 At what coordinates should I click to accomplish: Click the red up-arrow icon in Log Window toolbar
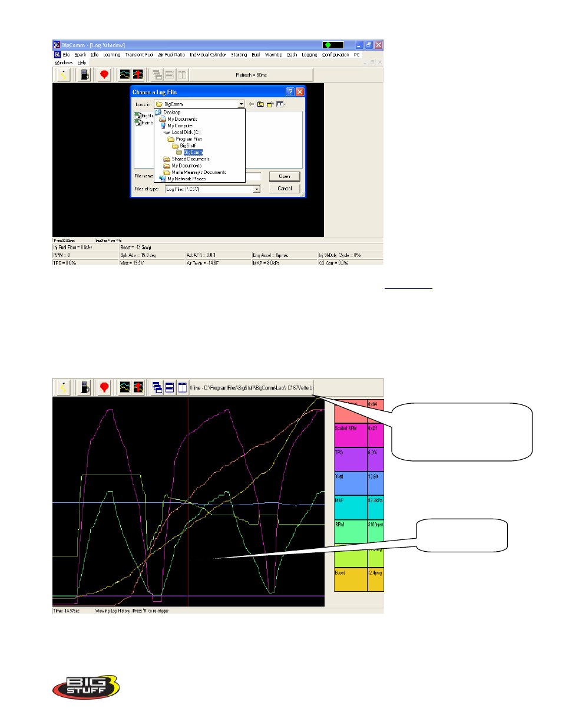pos(138,75)
